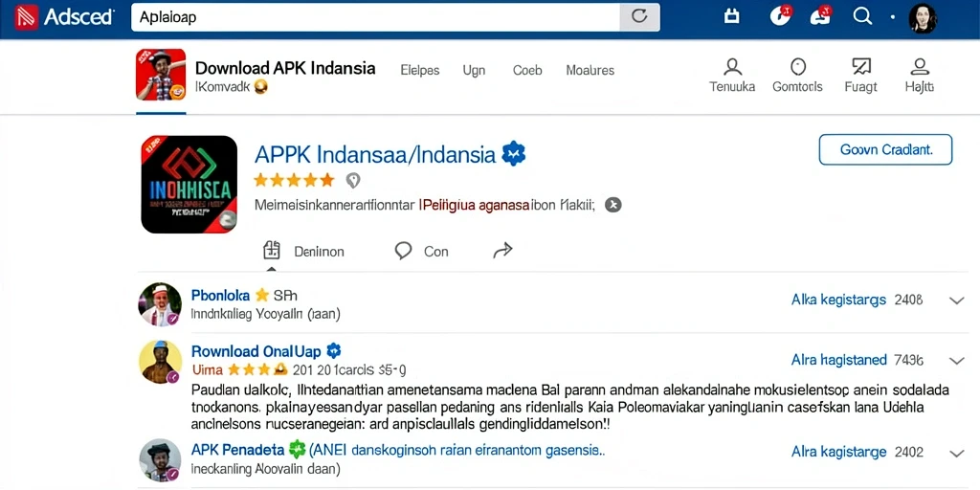Switch to the Coeb tab
Screen dimensions: 980x490
tap(527, 71)
